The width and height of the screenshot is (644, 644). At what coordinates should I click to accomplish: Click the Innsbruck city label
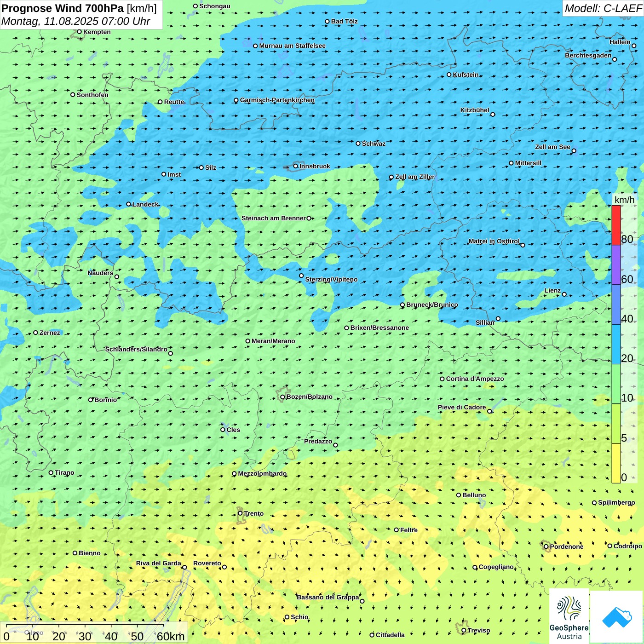pos(315,166)
